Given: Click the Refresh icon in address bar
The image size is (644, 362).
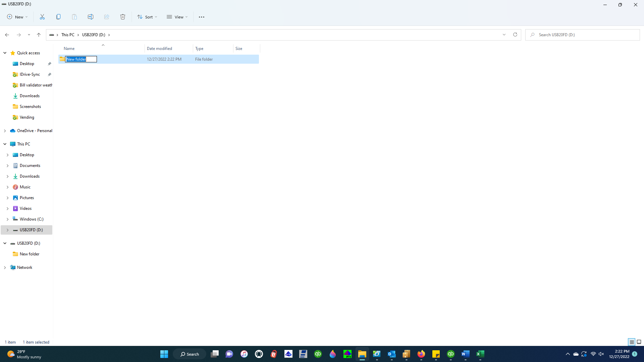Looking at the screenshot, I should [x=515, y=35].
